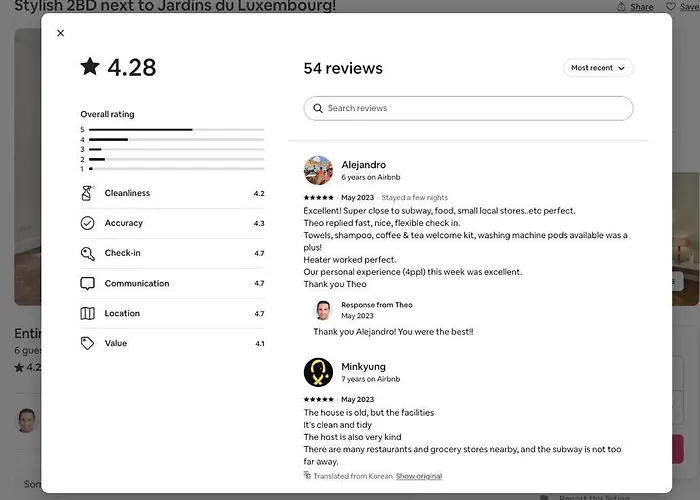Screen dimensions: 700x500
Task: Click the Search reviews input field
Action: [x=468, y=108]
